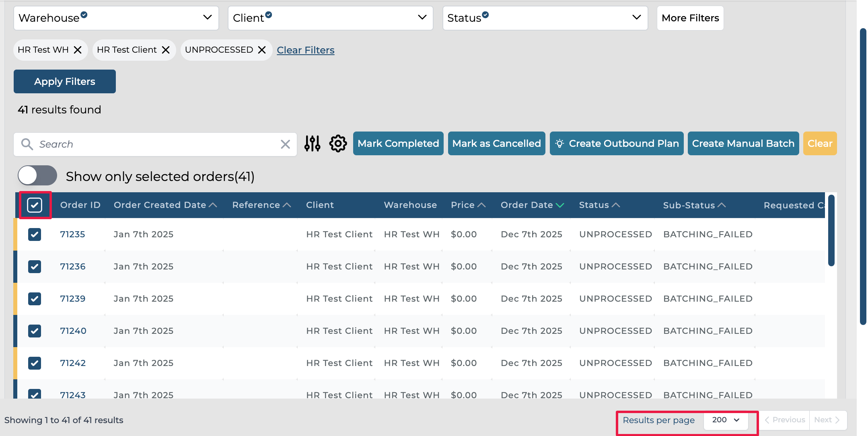Screen dimensions: 868x436
Task: Click the Create Outbound Plan button
Action: (x=616, y=144)
